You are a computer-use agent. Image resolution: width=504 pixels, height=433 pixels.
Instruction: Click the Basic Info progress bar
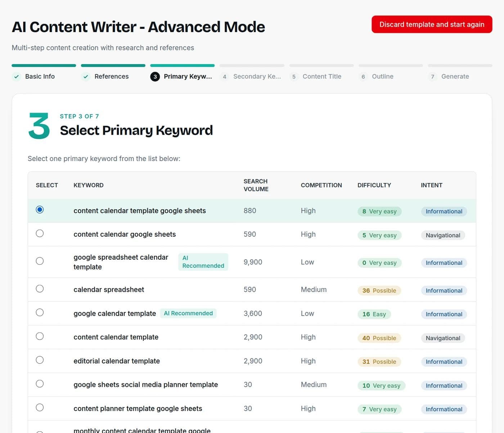[x=44, y=66]
